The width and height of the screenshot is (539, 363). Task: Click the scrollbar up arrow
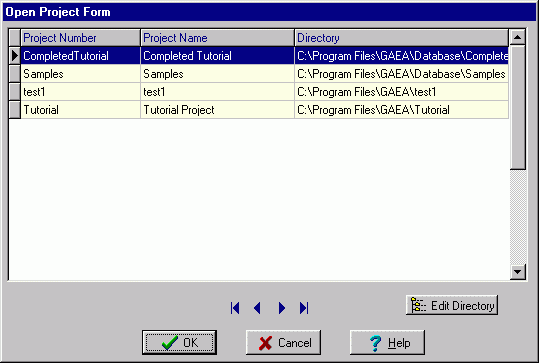point(518,37)
